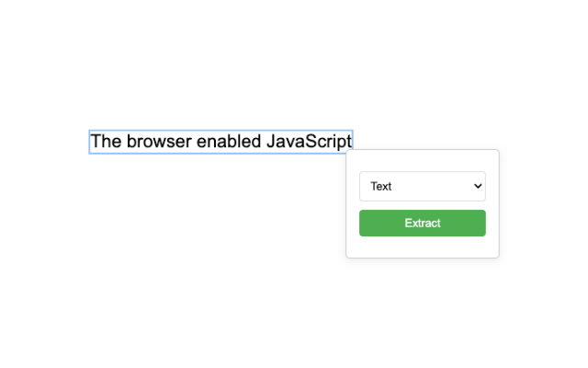Click the left end of the Extract button
This screenshot has height=368, width=588.
click(x=367, y=223)
